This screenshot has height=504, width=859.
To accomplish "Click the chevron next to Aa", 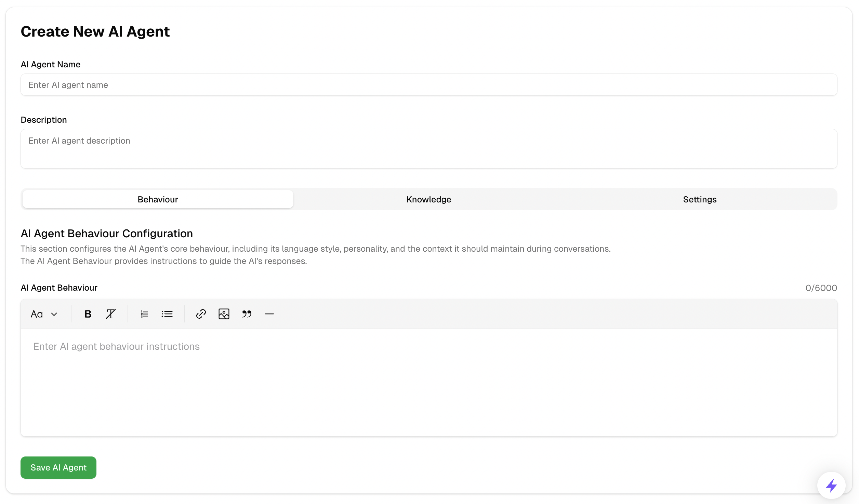I will pyautogui.click(x=54, y=314).
